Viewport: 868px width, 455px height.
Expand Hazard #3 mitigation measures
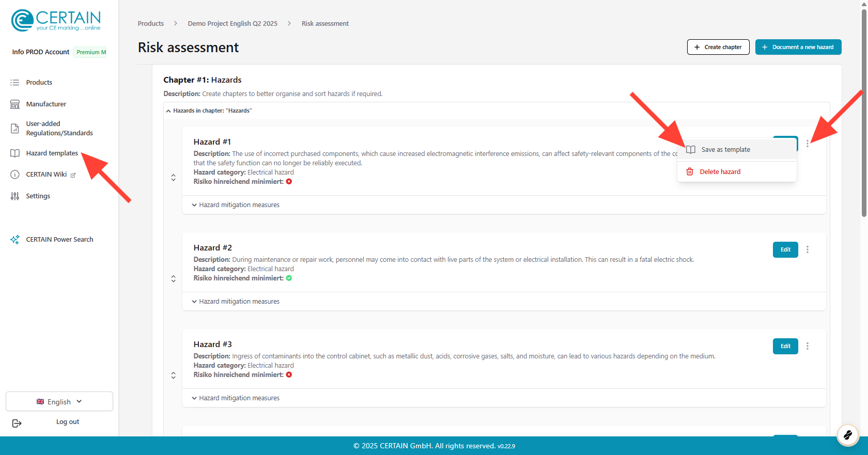236,398
